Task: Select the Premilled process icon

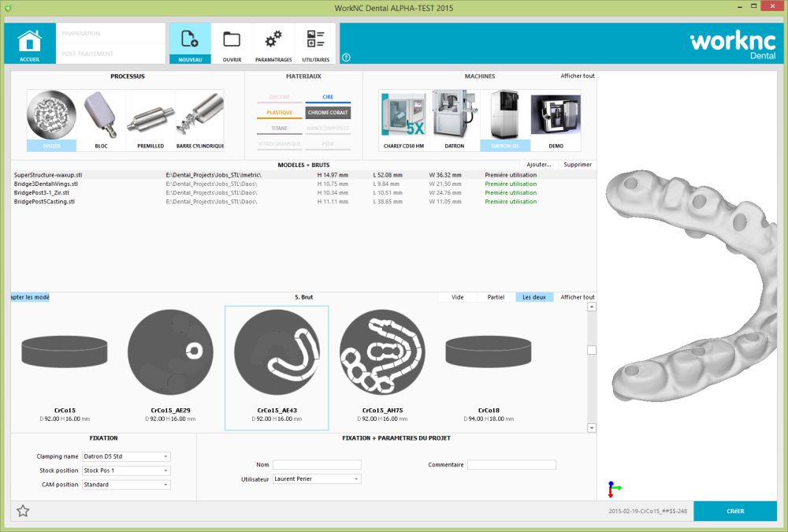Action: point(151,121)
